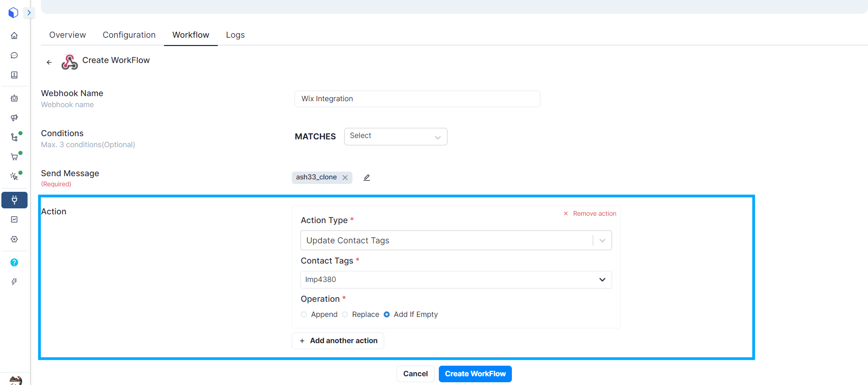This screenshot has height=385, width=868.
Task: Open the chat inbox sidebar icon
Action: (14, 55)
